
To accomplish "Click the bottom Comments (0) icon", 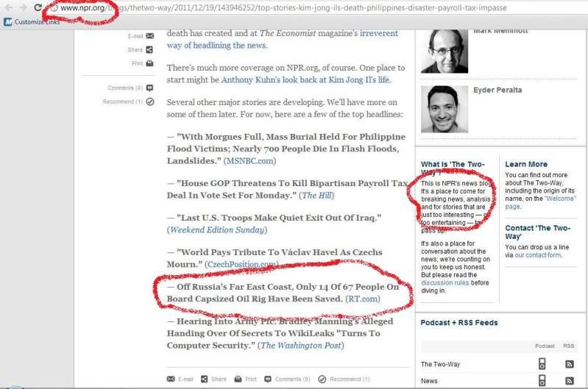I will click(268, 379).
